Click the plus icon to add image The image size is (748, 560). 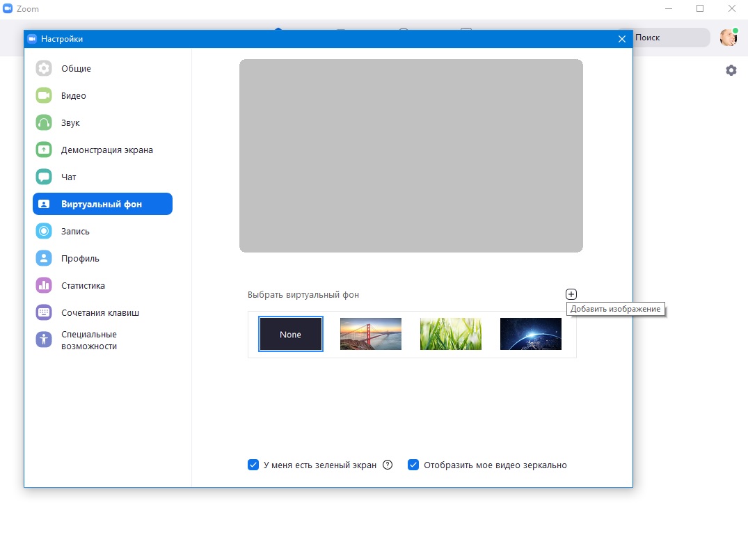point(571,294)
